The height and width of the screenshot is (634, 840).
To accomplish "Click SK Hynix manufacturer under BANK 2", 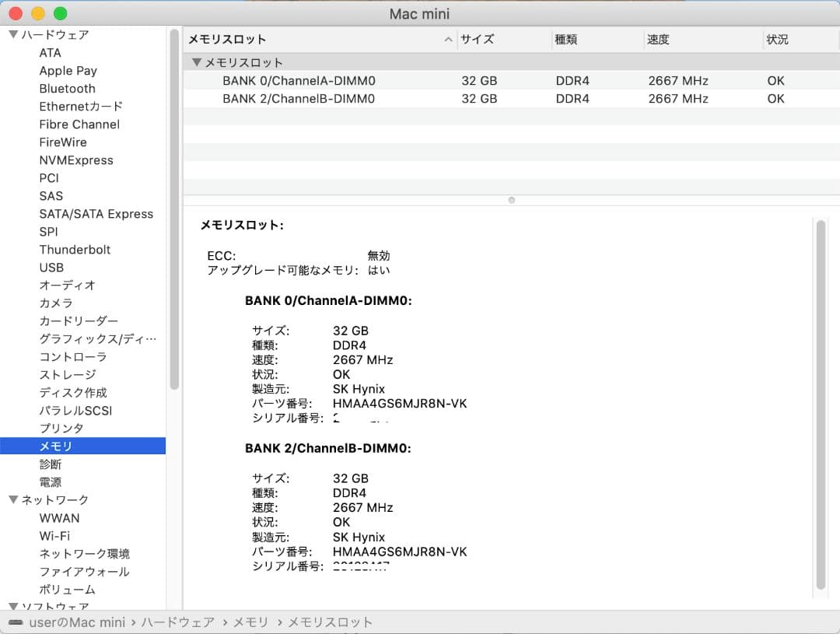I will pos(359,537).
